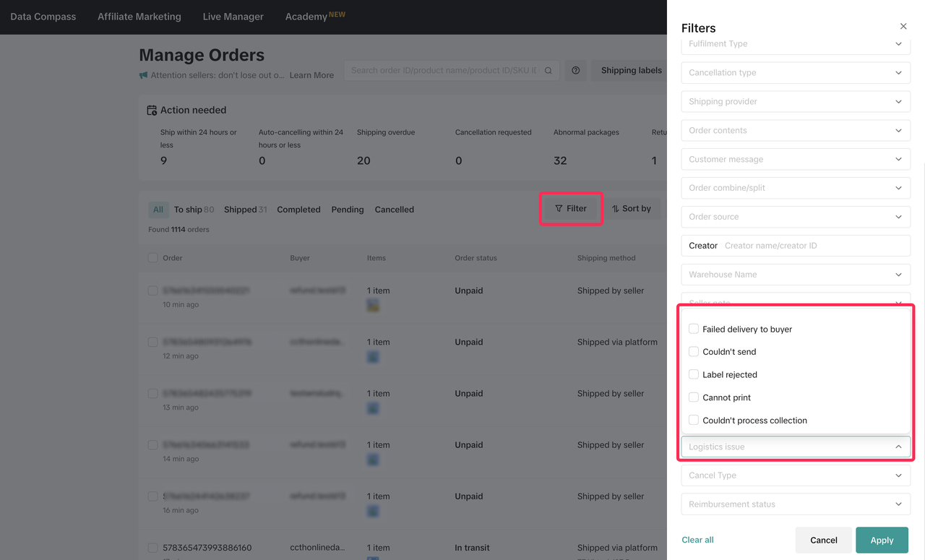Expand the Cancellation type dropdown
The width and height of the screenshot is (925, 560).
click(795, 73)
